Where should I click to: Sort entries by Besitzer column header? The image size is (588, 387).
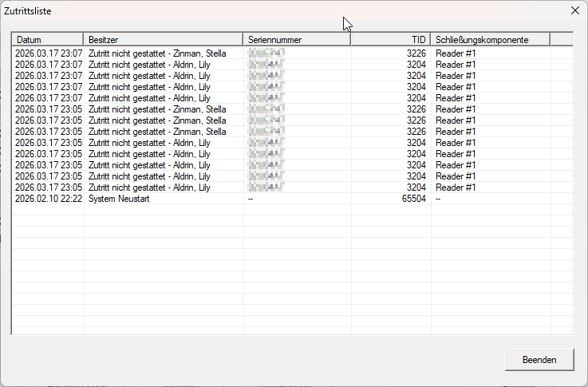click(x=163, y=39)
